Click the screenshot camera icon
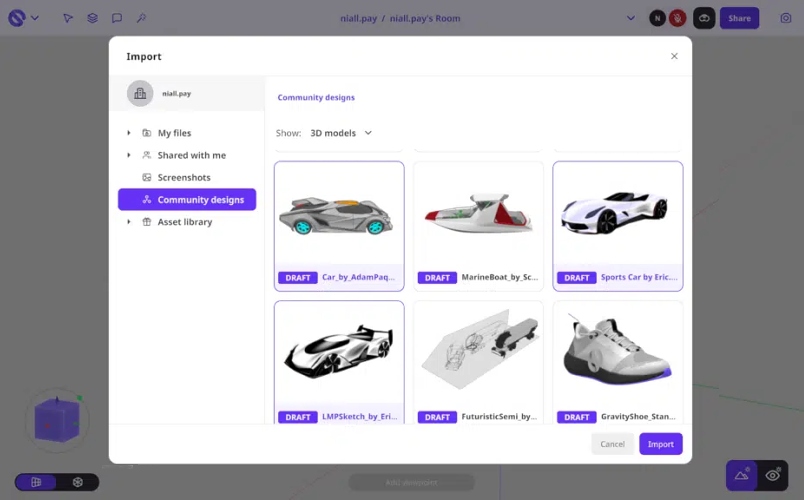This screenshot has width=804, height=500. 786,18
